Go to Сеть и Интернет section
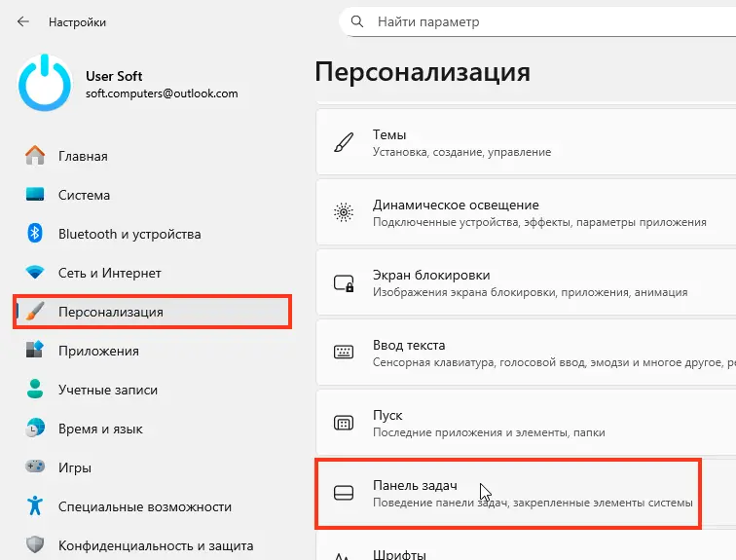The width and height of the screenshot is (736, 560). (109, 273)
